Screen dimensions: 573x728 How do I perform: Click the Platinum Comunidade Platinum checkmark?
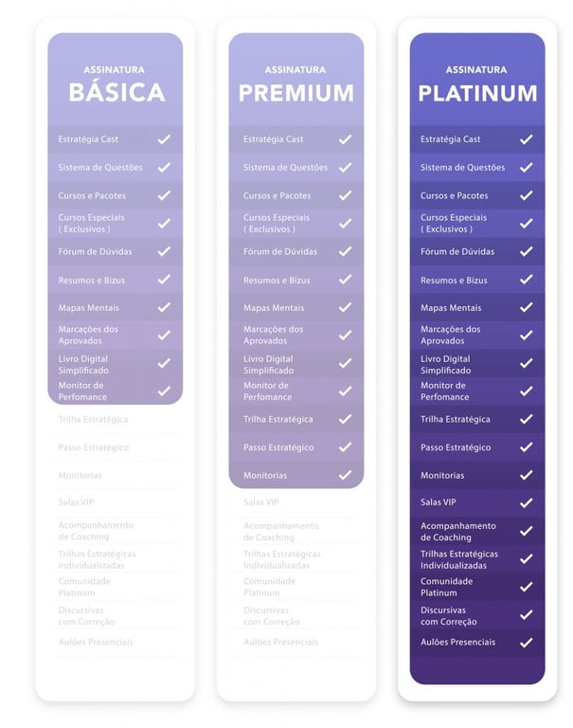tap(526, 587)
